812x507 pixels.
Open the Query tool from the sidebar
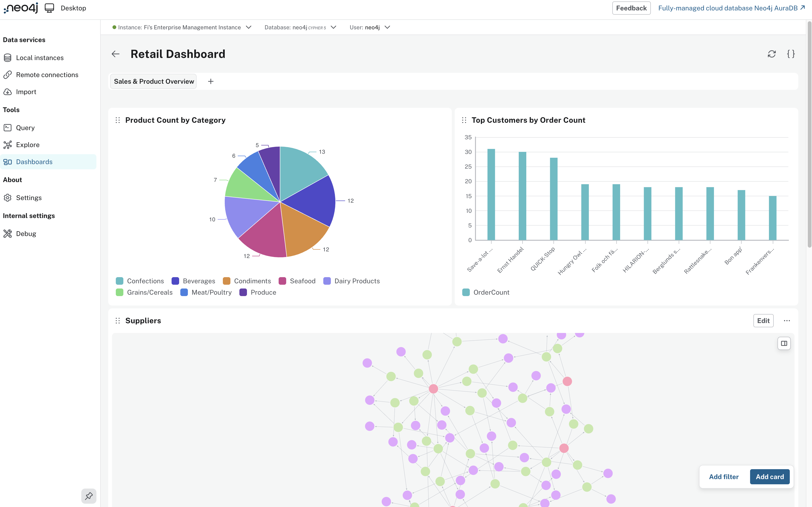pos(26,127)
